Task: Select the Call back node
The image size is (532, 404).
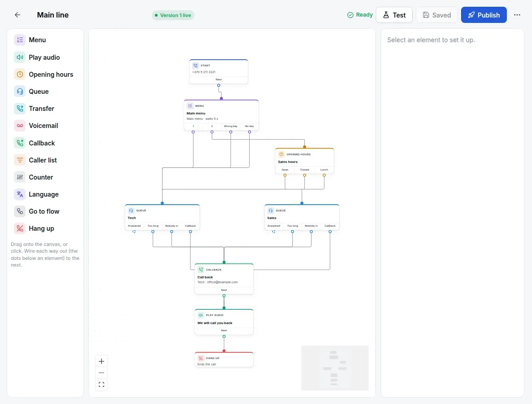Action: tap(224, 279)
